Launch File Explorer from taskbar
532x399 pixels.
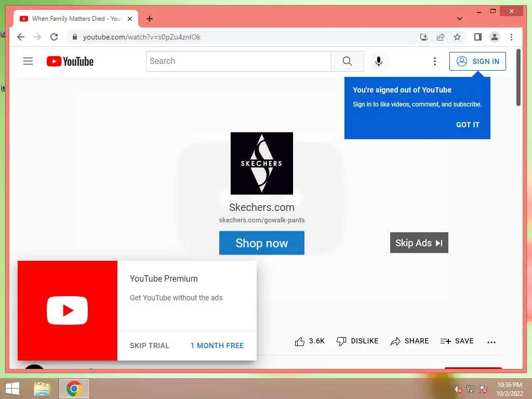tap(42, 389)
